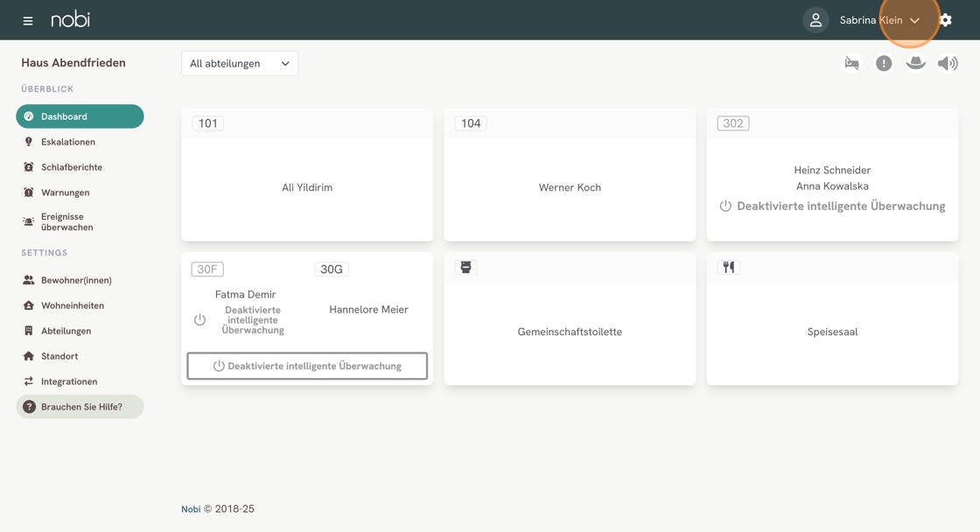Screen dimensions: 980x532
Task: Click the exclamation alert icon
Action: point(884,63)
